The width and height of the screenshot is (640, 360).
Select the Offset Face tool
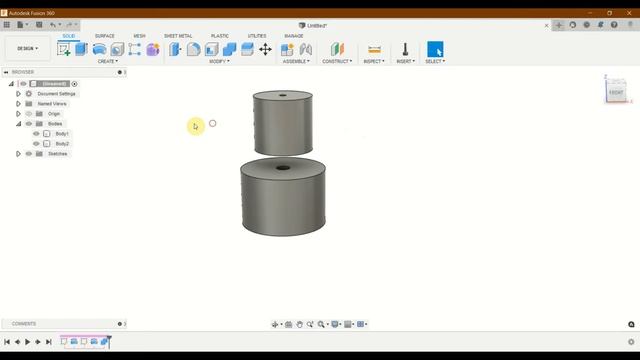[247, 49]
